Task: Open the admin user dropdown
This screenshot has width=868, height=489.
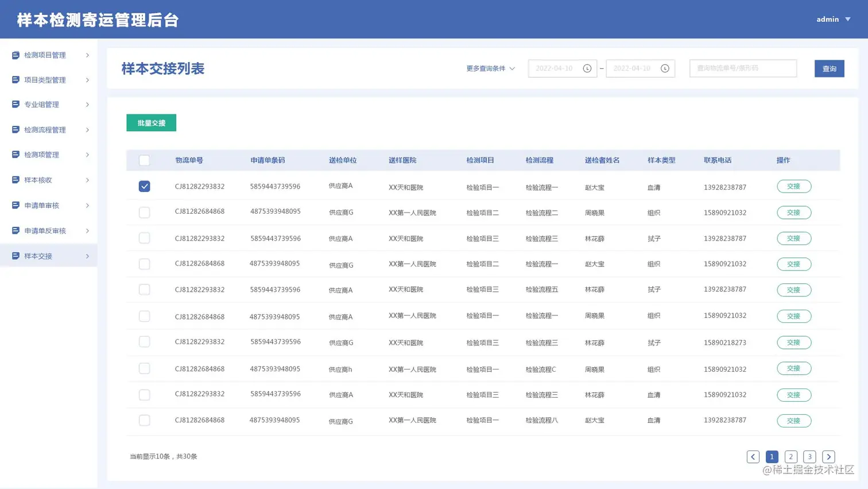Action: pos(834,19)
